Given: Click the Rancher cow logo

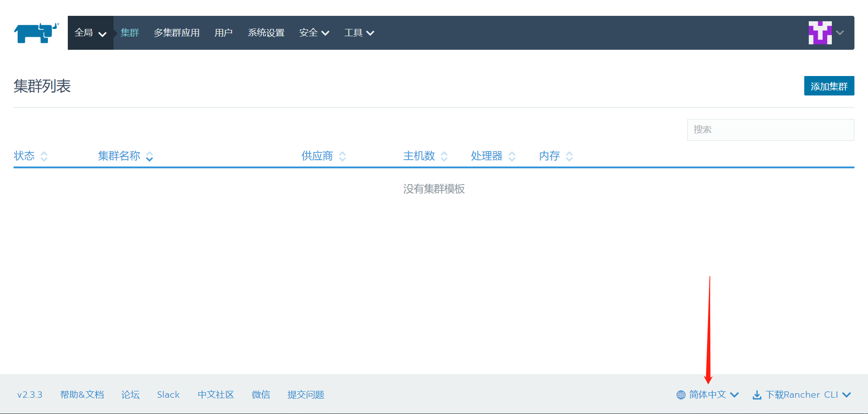Looking at the screenshot, I should click(x=36, y=33).
